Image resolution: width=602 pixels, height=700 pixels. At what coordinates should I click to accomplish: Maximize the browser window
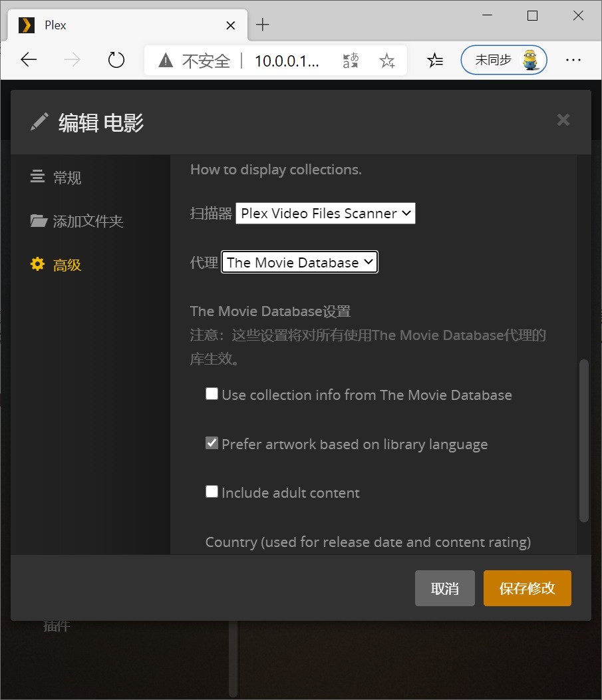pos(532,15)
